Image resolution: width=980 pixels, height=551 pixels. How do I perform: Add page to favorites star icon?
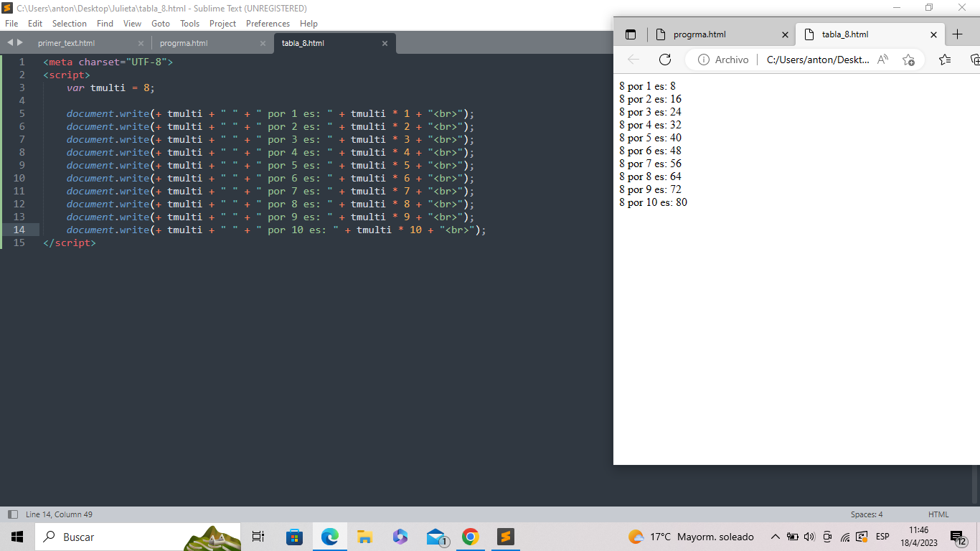908,60
